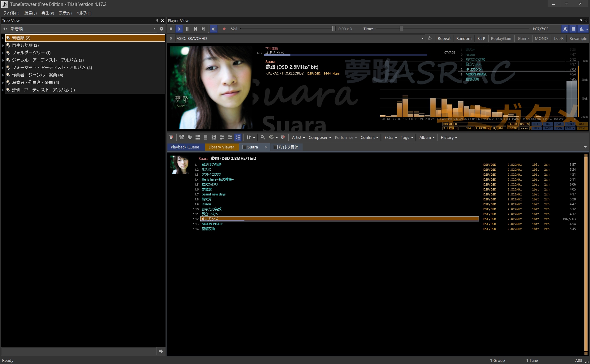Open the 再生(P) menu
The height and width of the screenshot is (364, 590).
(x=48, y=13)
